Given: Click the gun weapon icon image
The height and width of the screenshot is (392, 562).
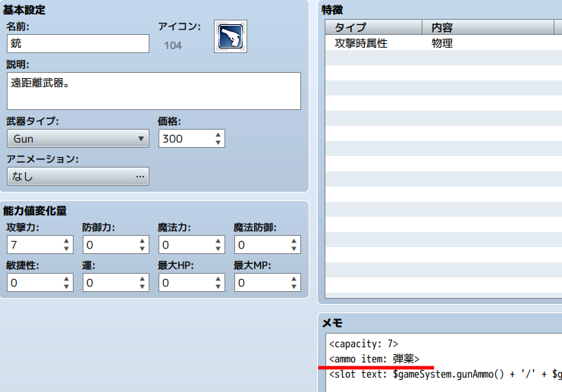Looking at the screenshot, I should [x=230, y=36].
